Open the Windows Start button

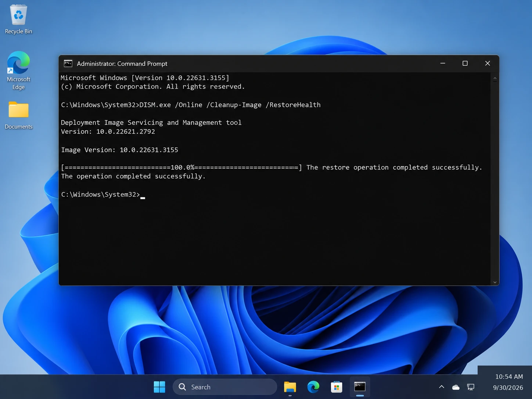(x=159, y=387)
